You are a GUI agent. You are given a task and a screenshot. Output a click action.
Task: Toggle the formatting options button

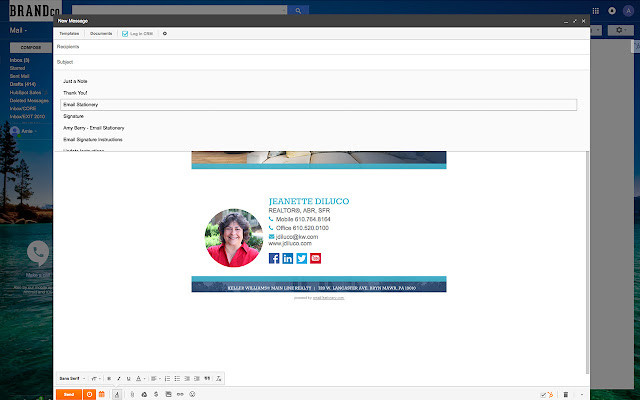(x=117, y=395)
